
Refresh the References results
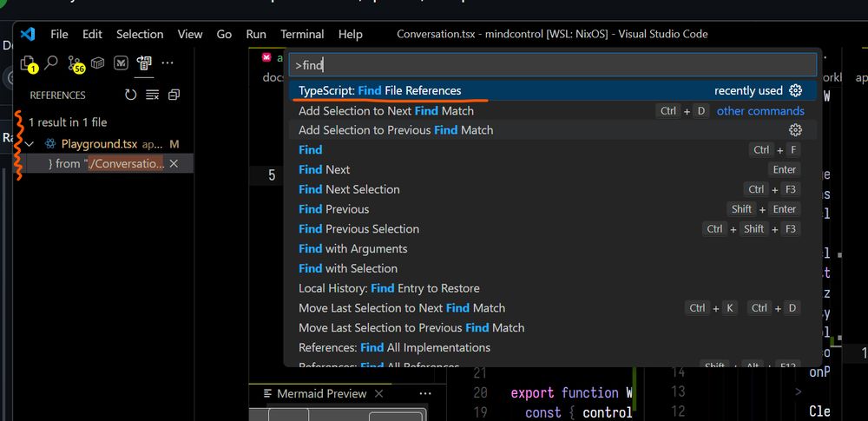tap(131, 95)
